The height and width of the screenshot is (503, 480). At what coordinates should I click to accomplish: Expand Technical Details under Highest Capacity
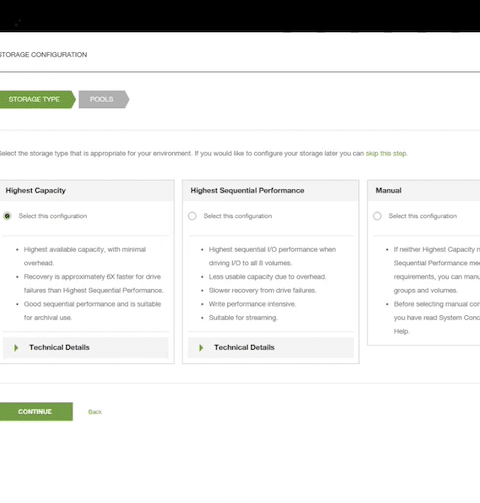(x=86, y=347)
